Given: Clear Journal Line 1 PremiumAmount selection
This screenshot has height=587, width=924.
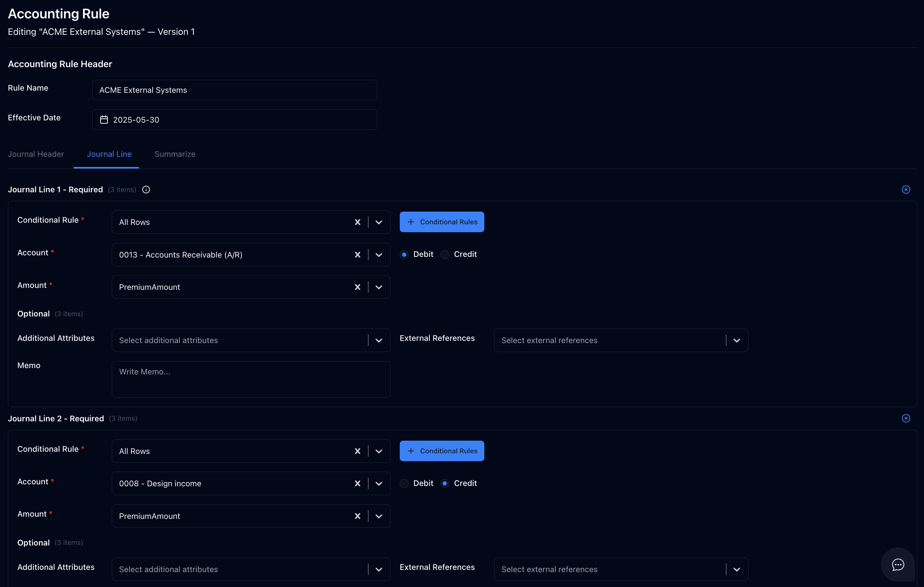Looking at the screenshot, I should click(x=357, y=287).
